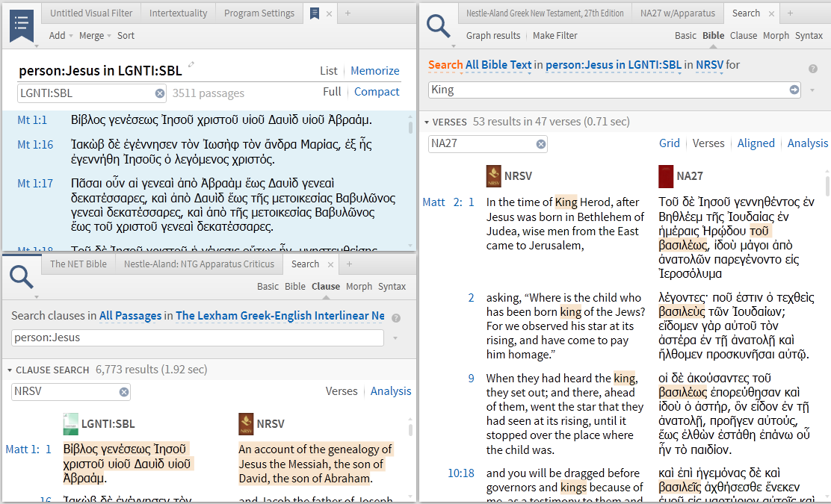
Task: Change the All Bible Text search range
Action: coord(498,65)
